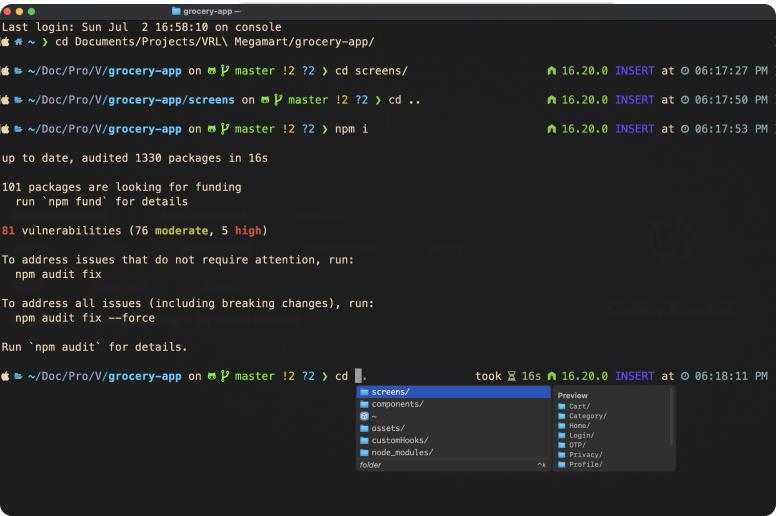Click the 'npm audit fix --force' line

pyautogui.click(x=85, y=318)
